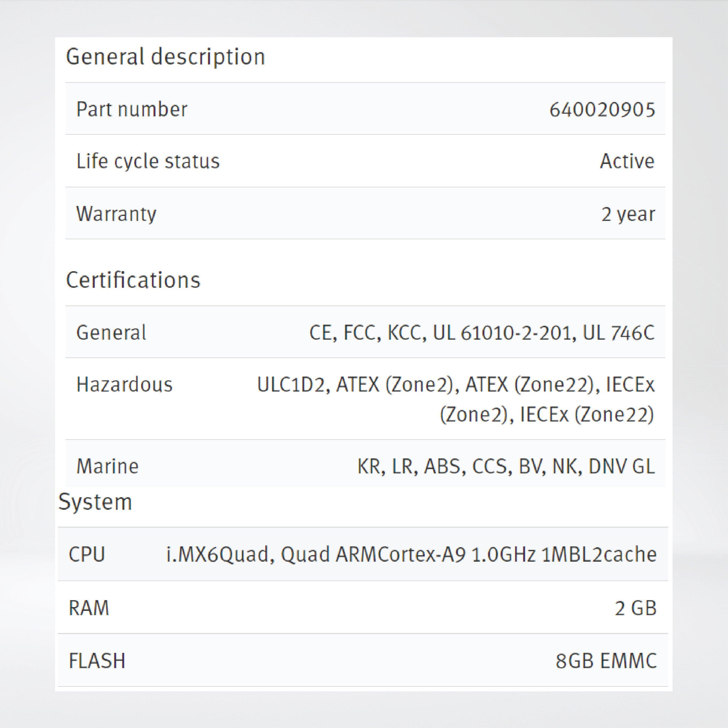Viewport: 728px width, 728px height.
Task: Click the System section heading
Action: (x=95, y=502)
